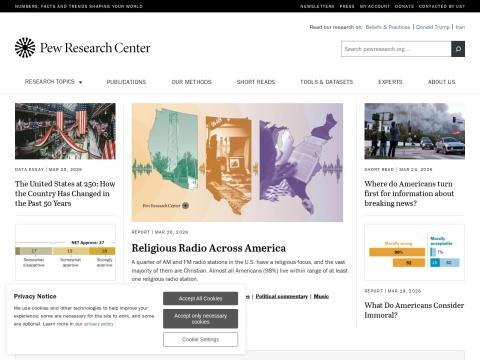Open the Cookie Settings button
This screenshot has height=360, width=480.
pos(200,339)
